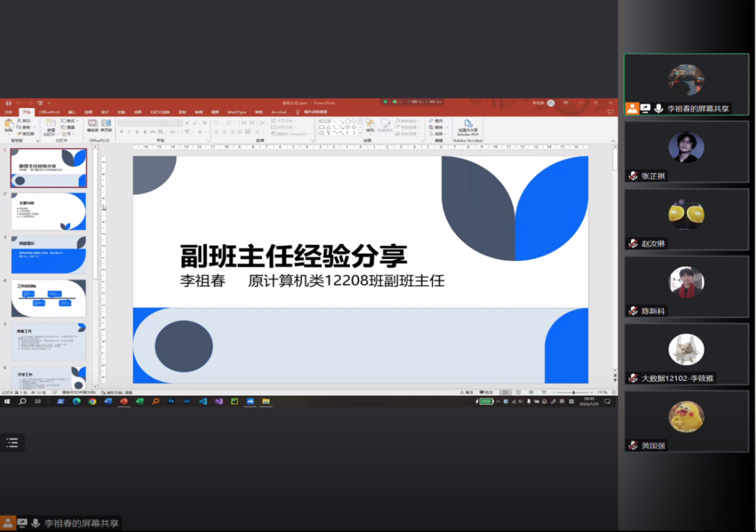Switch to slide sorter view in status bar

[520, 392]
